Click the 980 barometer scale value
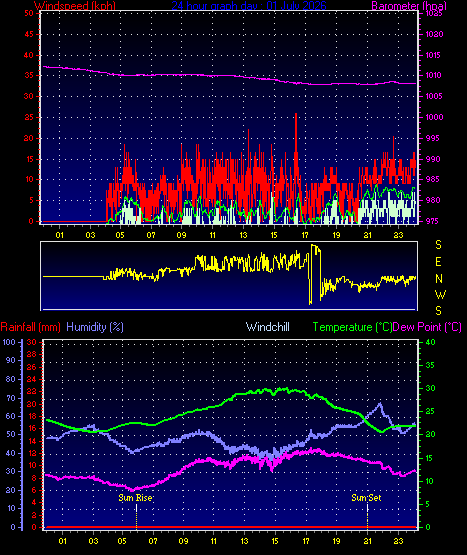The width and height of the screenshot is (467, 555). 434,200
